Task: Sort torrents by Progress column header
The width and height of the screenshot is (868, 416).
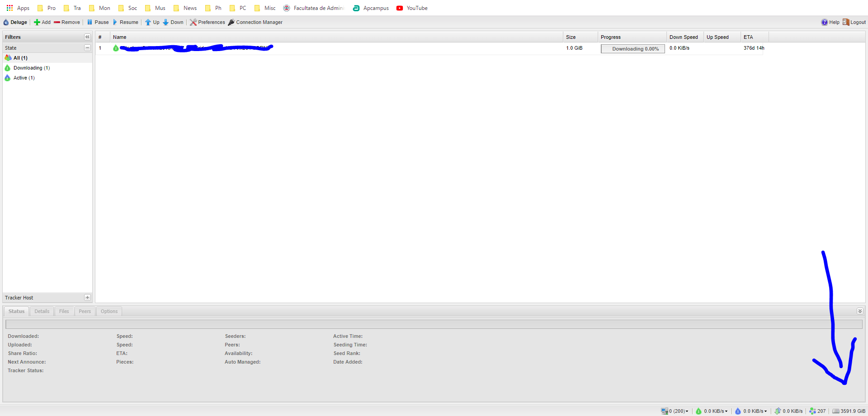Action: click(632, 37)
